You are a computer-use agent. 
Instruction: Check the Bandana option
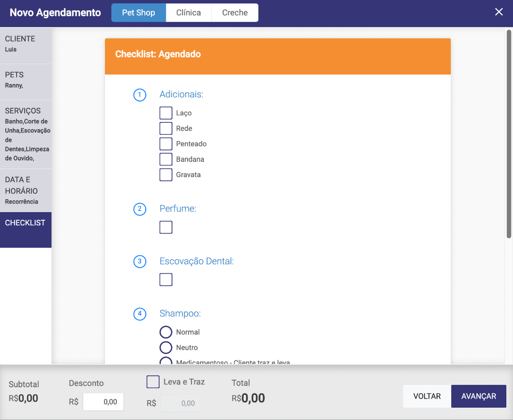coord(166,159)
